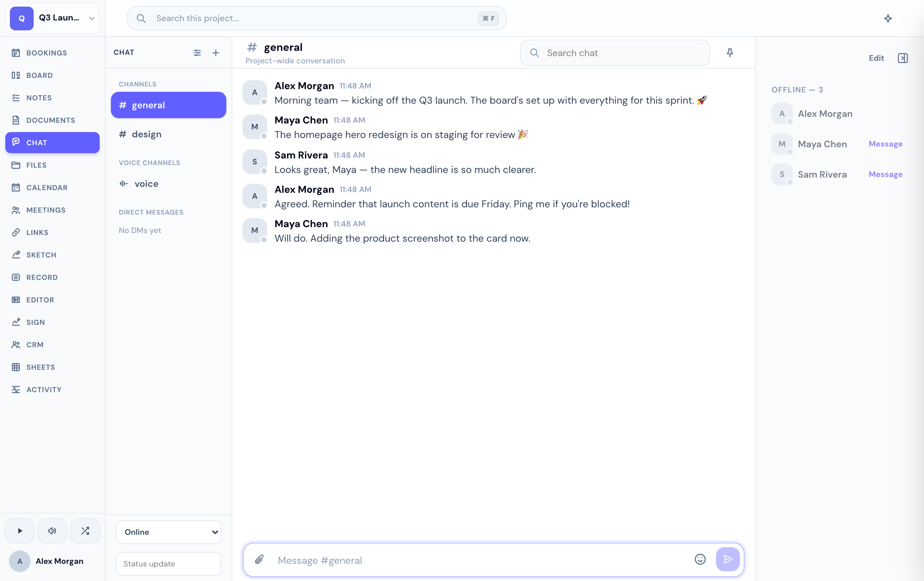This screenshot has width=924, height=581.
Task: Open Documents from the sidebar
Action: (x=52, y=120)
